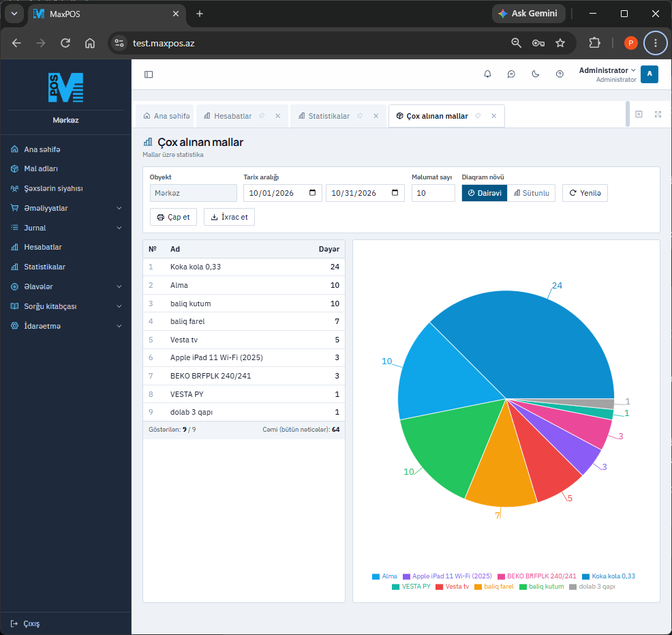Click the Çap et print button

click(173, 217)
